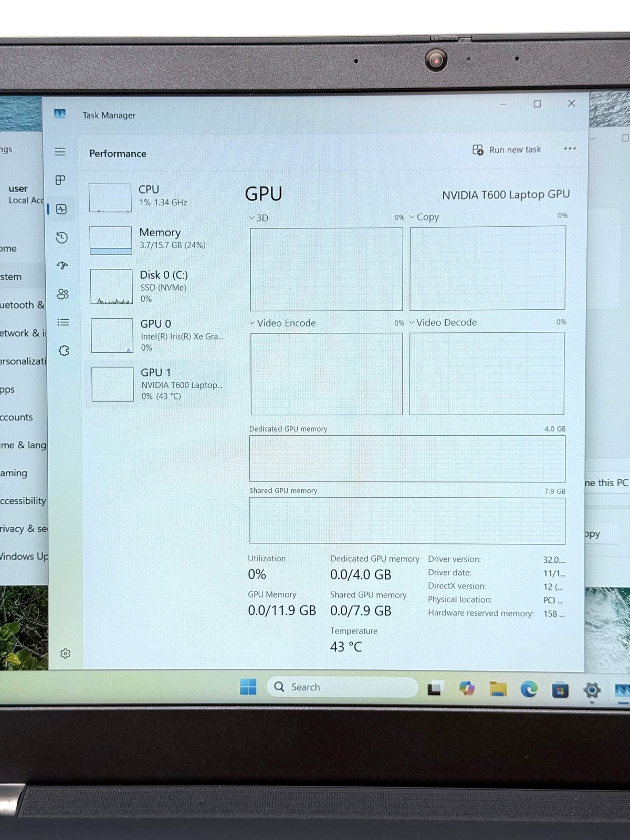Click the GPU Memory 0.0/11.9 GB value
The height and width of the screenshot is (840, 630).
[x=282, y=611]
